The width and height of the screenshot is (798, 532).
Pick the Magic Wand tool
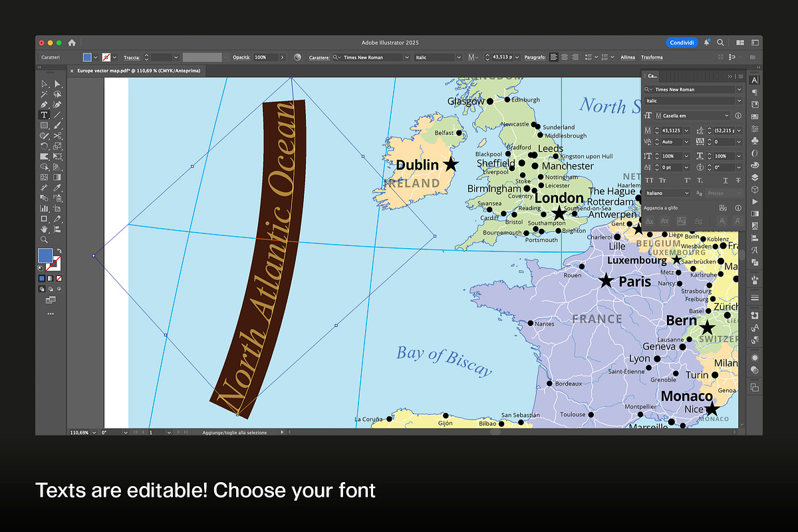[x=45, y=94]
